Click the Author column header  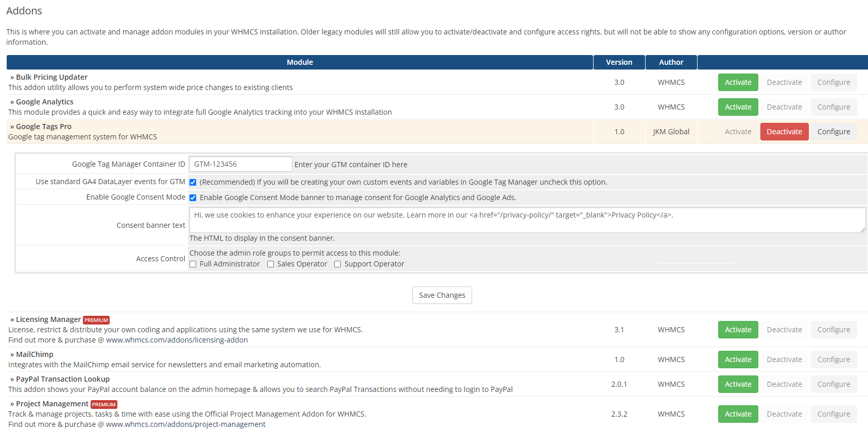point(671,62)
